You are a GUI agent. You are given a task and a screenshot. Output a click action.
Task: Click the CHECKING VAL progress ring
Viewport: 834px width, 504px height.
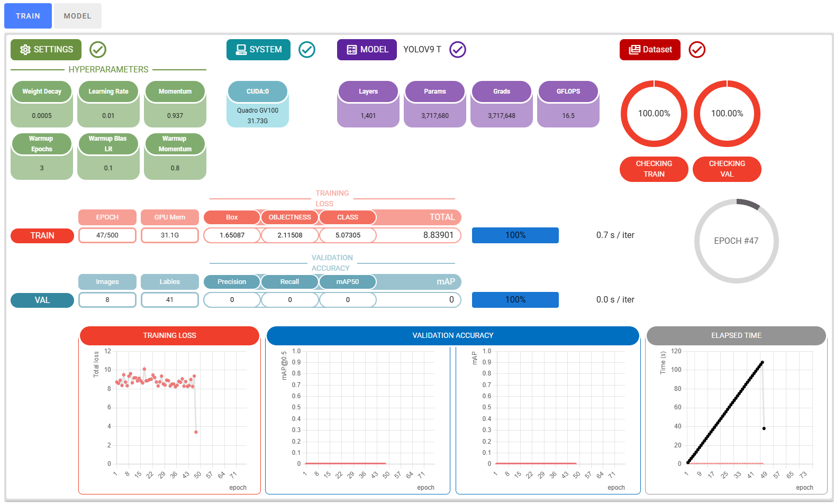(727, 114)
